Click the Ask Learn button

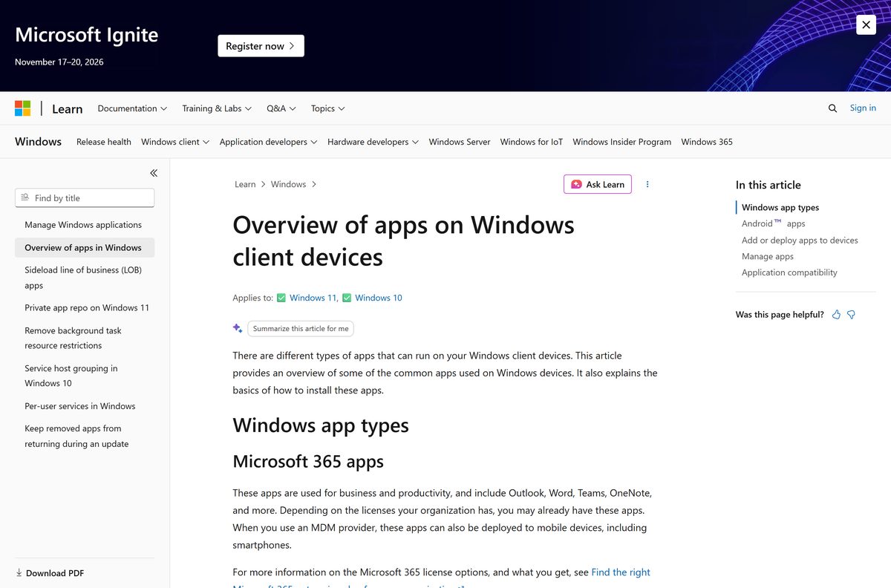coord(598,184)
